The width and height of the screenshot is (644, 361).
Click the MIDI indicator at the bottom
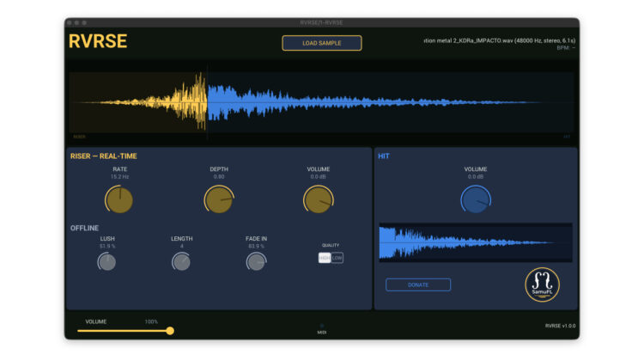click(321, 327)
